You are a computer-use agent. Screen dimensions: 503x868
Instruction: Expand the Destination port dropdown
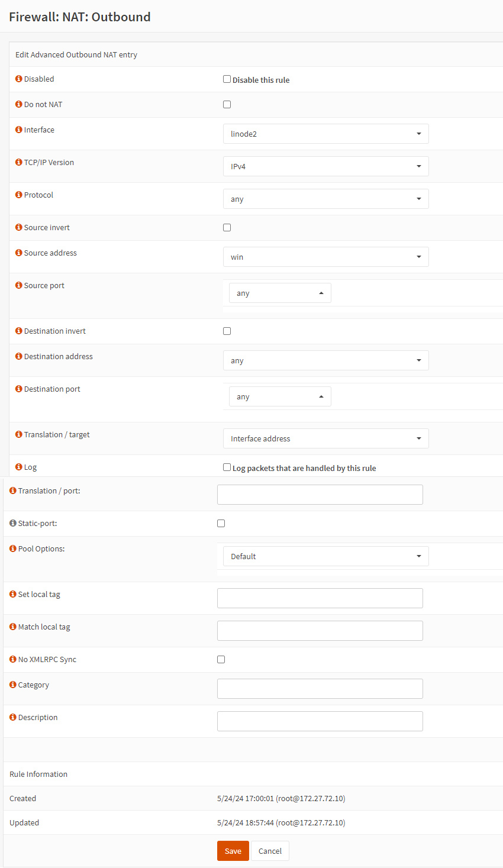pos(280,396)
